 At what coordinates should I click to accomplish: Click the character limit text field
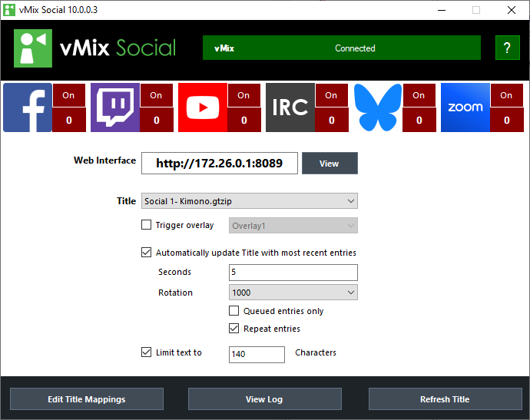257,354
